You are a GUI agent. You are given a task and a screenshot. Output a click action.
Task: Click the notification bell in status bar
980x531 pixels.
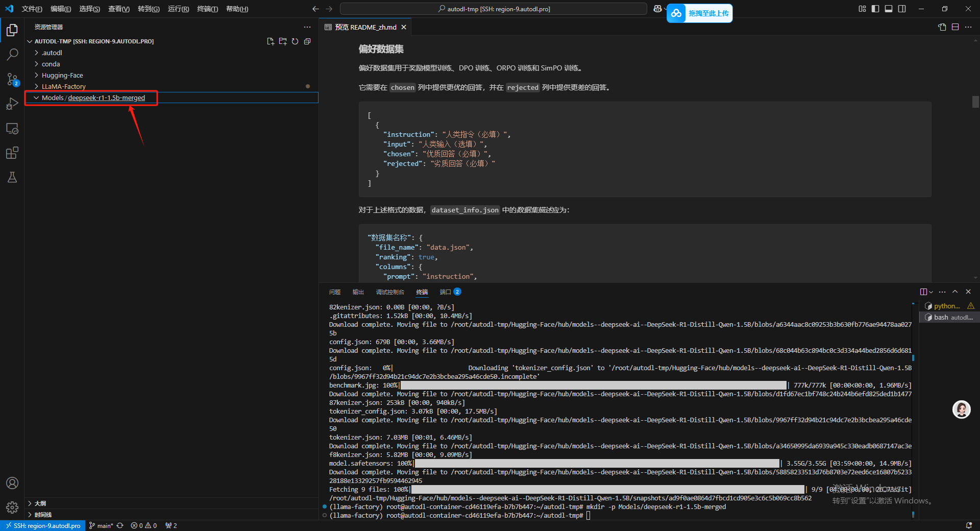pyautogui.click(x=969, y=525)
